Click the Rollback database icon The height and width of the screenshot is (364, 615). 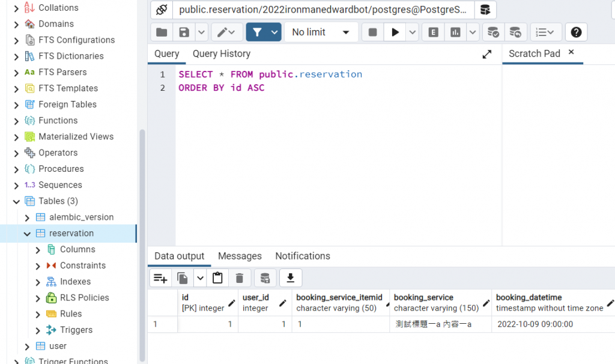[515, 32]
